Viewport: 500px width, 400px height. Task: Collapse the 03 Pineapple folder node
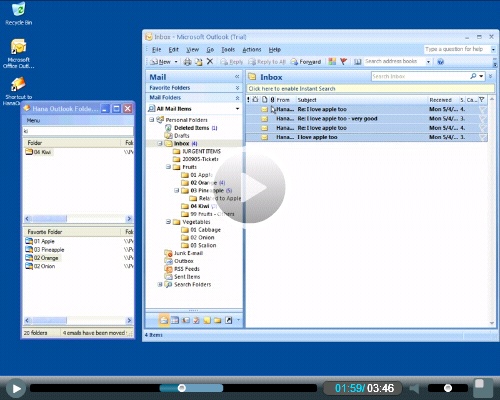(x=177, y=190)
